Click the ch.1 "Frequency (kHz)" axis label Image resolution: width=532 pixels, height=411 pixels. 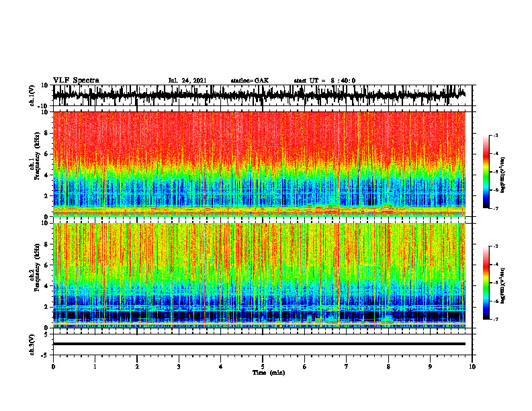point(38,156)
